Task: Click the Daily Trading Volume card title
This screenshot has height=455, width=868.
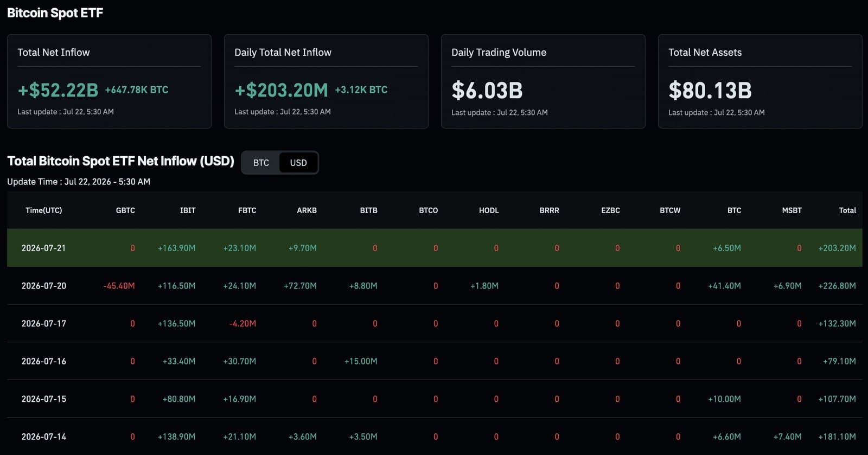Action: 499,53
